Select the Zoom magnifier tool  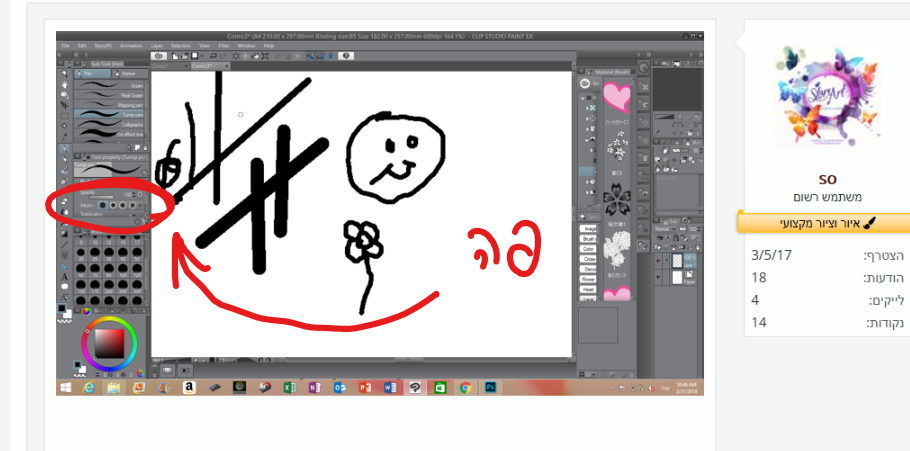[64, 74]
